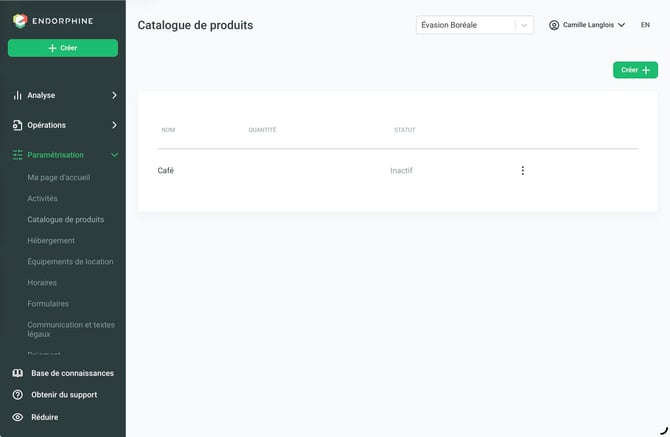Image resolution: width=670 pixels, height=437 pixels.
Task: Click the user profile avatar icon
Action: point(554,25)
